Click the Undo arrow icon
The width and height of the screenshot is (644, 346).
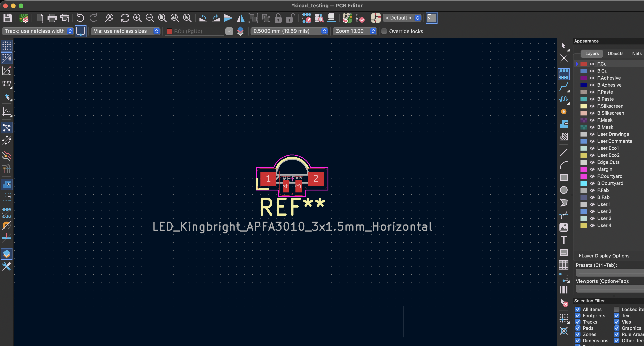pyautogui.click(x=80, y=18)
